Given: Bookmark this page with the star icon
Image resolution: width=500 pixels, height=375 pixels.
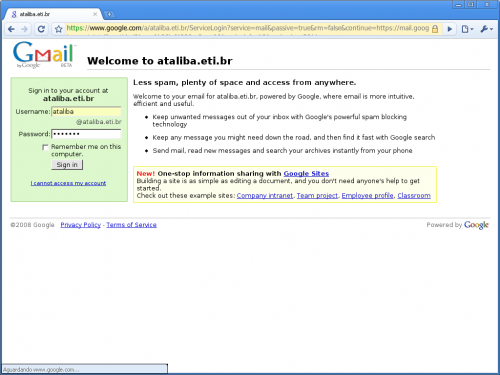Looking at the screenshot, I should pyautogui.click(x=59, y=29).
